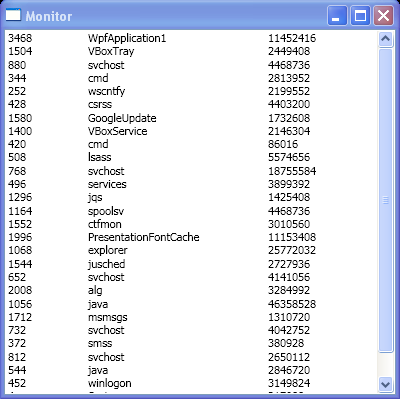400x399 pixels.
Task: Click the Monitor window title icon
Action: pyautogui.click(x=13, y=15)
